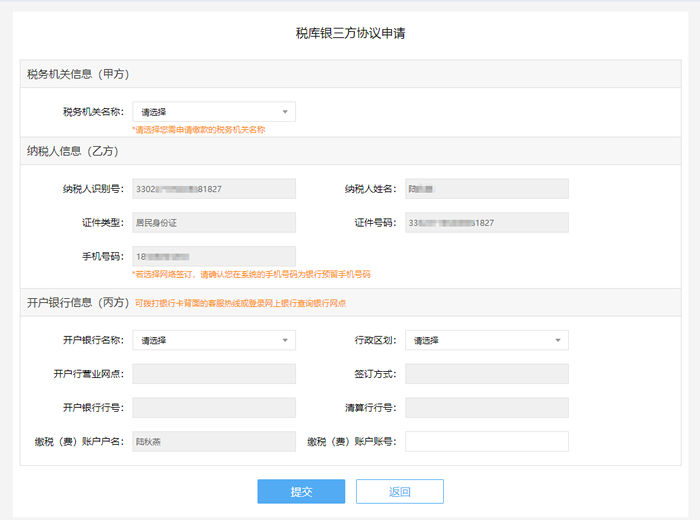The height and width of the screenshot is (520, 700).
Task: Click the 缴税（费）账户账号 input field
Action: pyautogui.click(x=486, y=441)
